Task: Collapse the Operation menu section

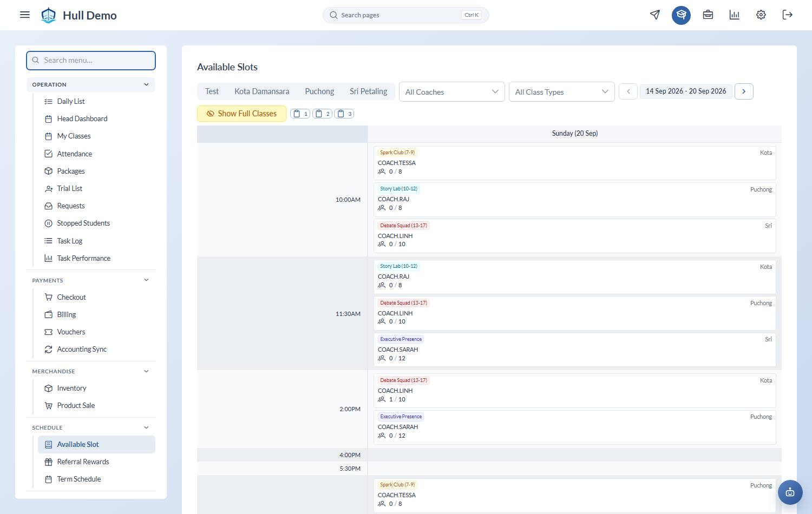Action: [91, 84]
